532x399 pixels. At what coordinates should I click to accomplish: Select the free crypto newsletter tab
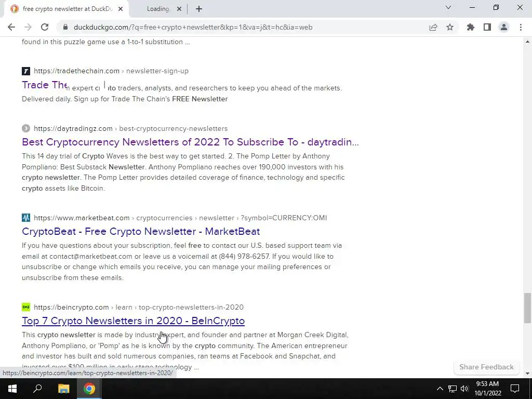click(x=67, y=9)
